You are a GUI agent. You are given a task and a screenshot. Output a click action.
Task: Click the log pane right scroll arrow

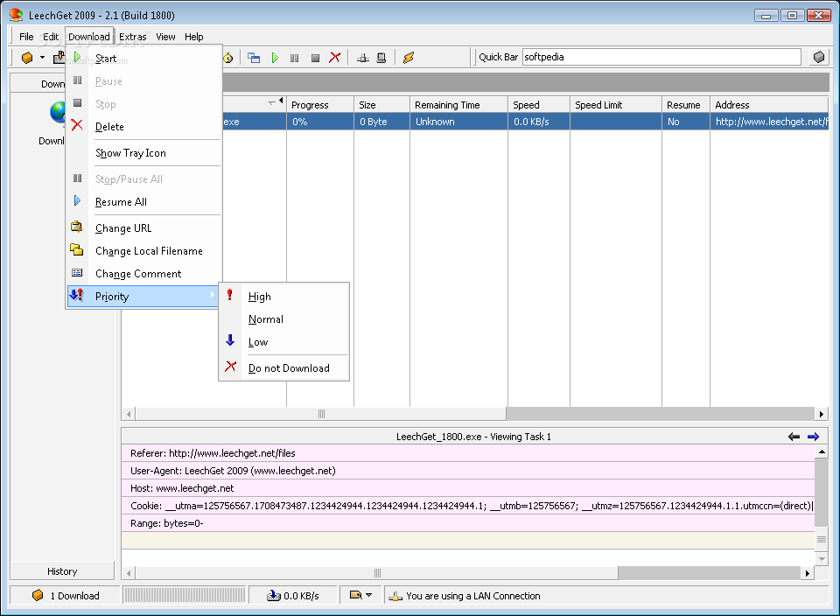(x=808, y=573)
